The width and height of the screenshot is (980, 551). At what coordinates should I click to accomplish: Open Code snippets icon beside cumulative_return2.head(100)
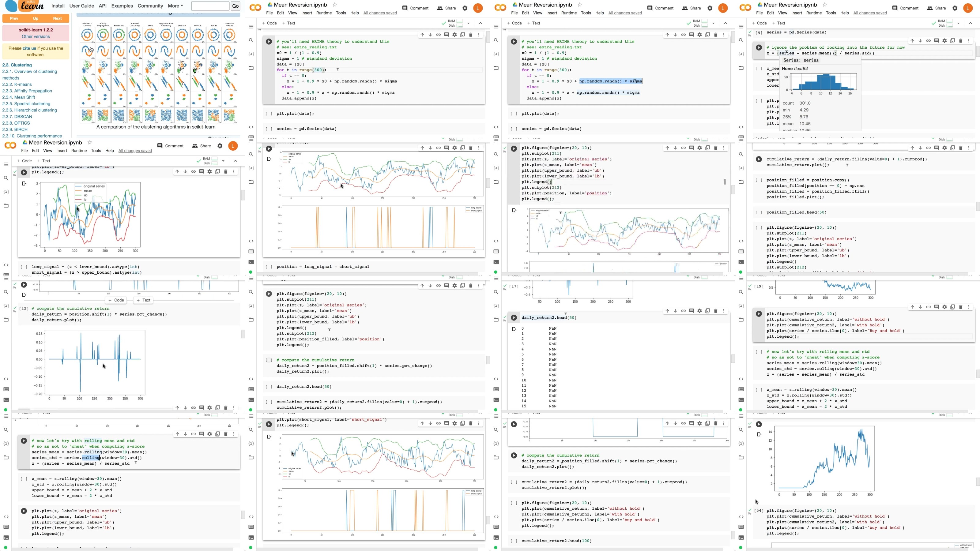tap(496, 516)
